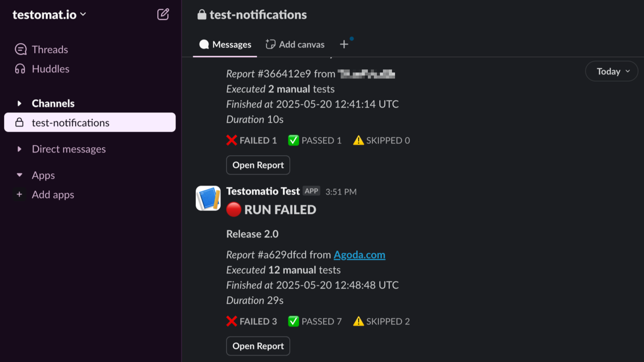644x362 pixels.
Task: Open the compose new message icon
Action: (x=163, y=15)
